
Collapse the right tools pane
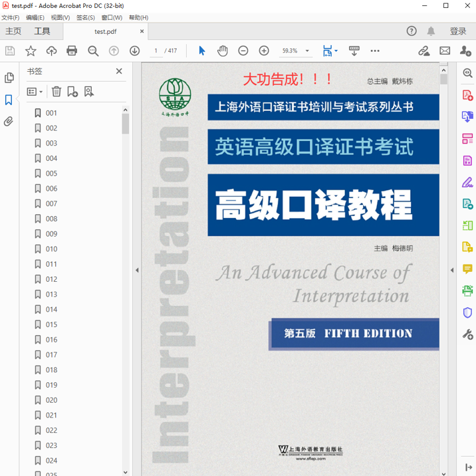point(452,270)
